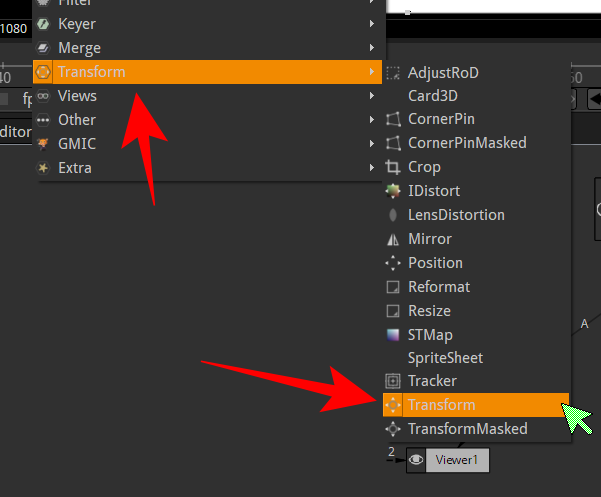Image resolution: width=601 pixels, height=497 pixels.
Task: Click the Mirror node icon
Action: click(x=393, y=239)
